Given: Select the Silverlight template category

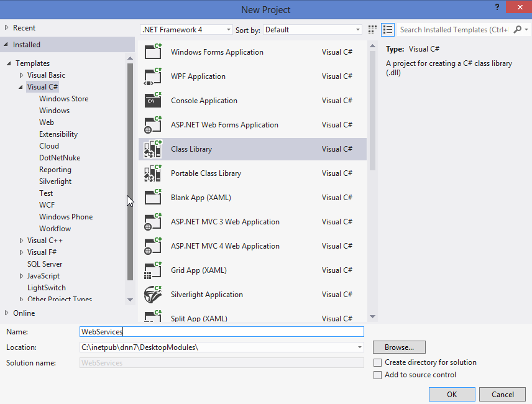Looking at the screenshot, I should pyautogui.click(x=55, y=181).
